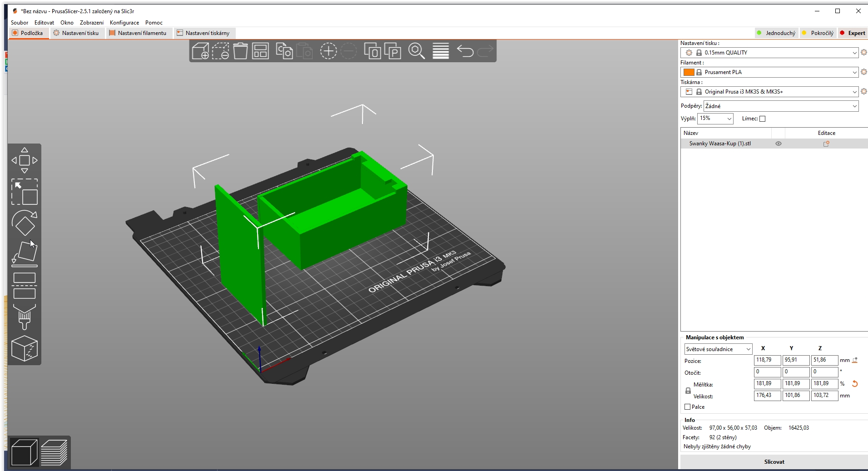Open the Výplň 15% infill dropdown
The height and width of the screenshot is (471, 868).
coord(715,119)
